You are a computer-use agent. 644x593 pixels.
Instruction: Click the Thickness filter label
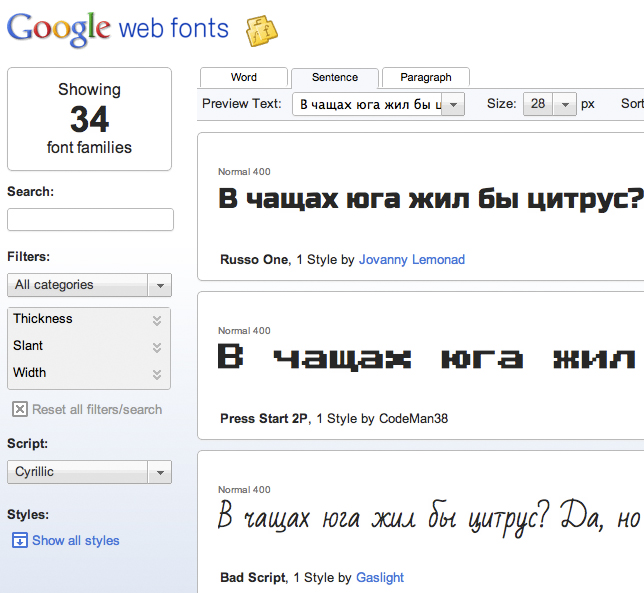coord(43,319)
